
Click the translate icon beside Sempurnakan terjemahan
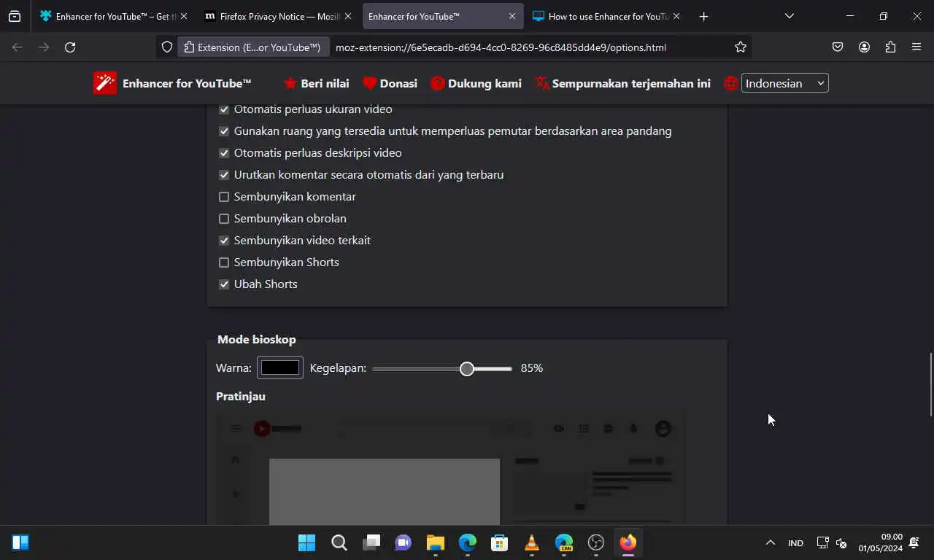click(542, 83)
